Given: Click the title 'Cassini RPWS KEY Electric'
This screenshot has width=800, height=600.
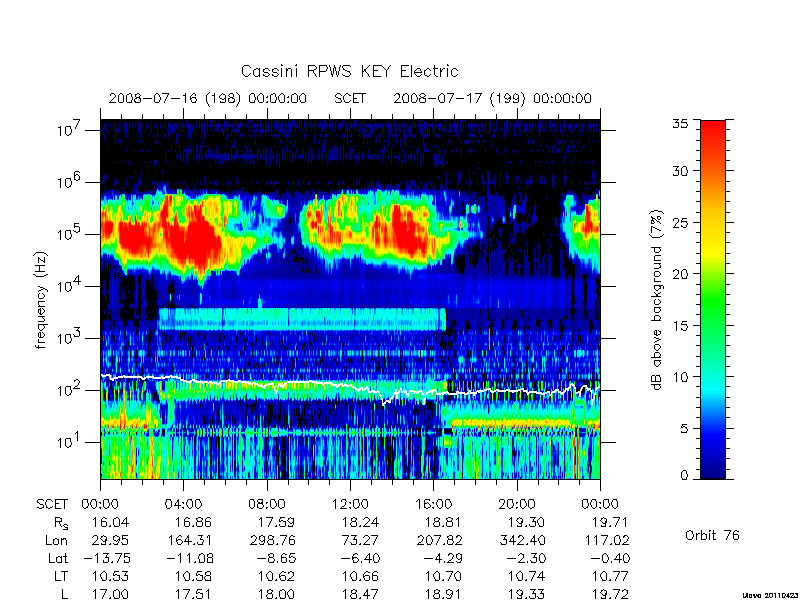Looking at the screenshot, I should [349, 71].
